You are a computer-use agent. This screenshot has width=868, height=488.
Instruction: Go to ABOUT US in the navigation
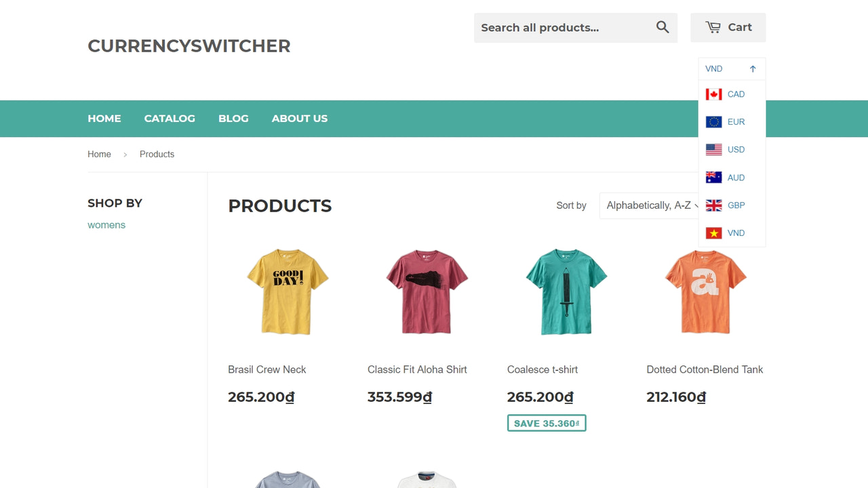299,119
